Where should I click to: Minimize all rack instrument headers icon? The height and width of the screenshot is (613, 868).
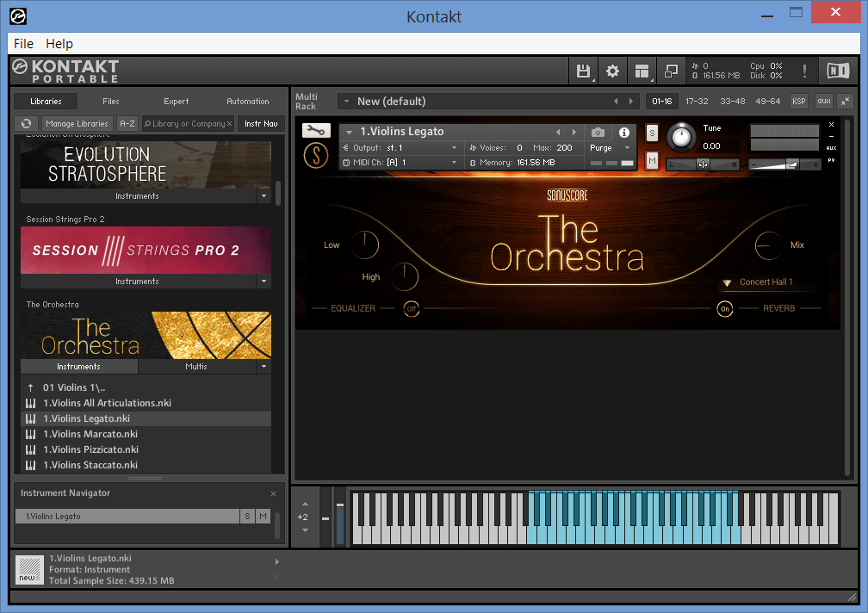(846, 101)
